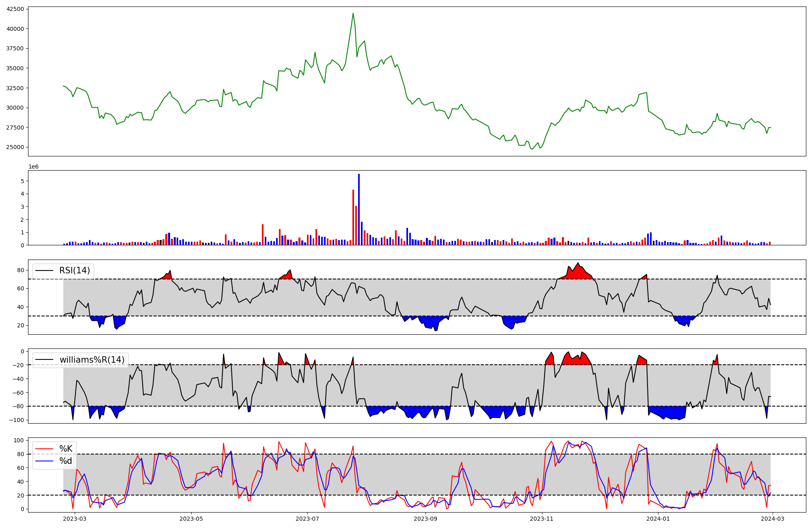Click the 2023-09 x-axis date label
812x528 pixels.
425,519
